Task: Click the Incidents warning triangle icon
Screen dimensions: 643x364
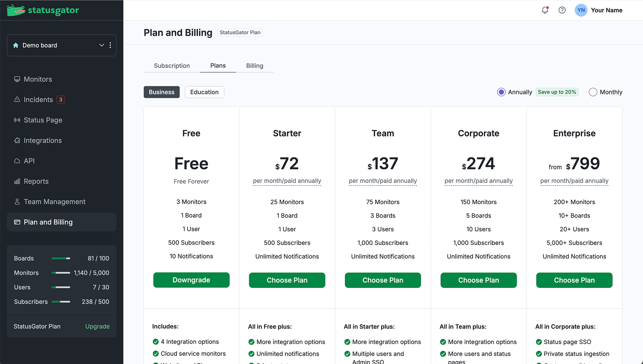Action: coord(17,100)
